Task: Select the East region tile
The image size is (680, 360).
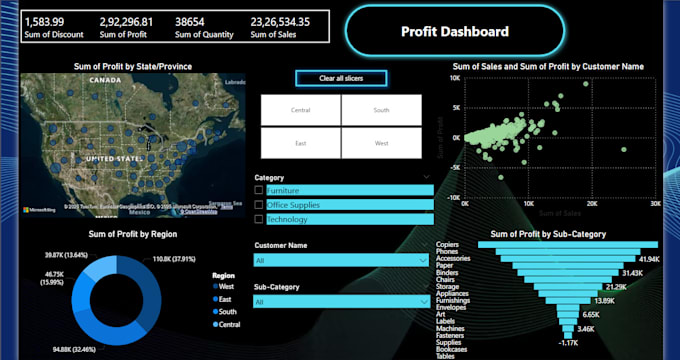Action: point(301,143)
